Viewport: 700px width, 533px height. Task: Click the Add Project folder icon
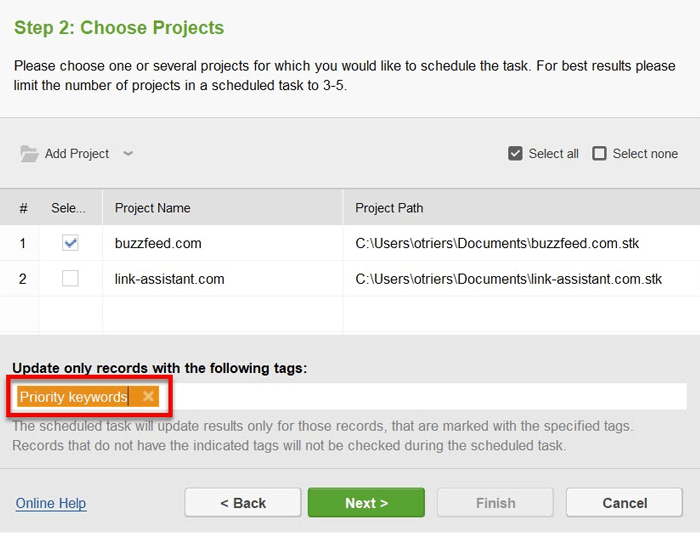(29, 154)
